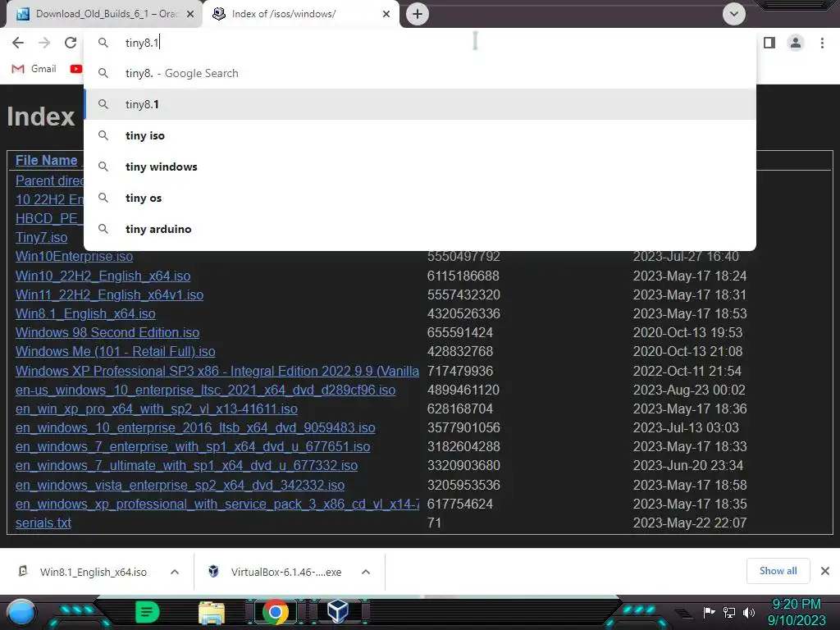Open Windows Me (101 - Retail Full).iso
This screenshot has width=840, height=630.
coord(115,351)
